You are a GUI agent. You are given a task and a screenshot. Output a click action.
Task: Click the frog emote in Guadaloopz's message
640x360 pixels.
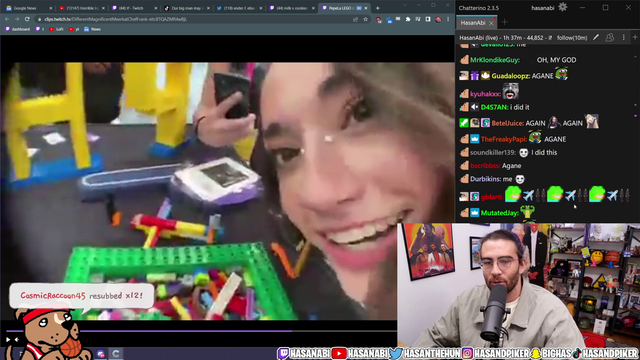562,74
